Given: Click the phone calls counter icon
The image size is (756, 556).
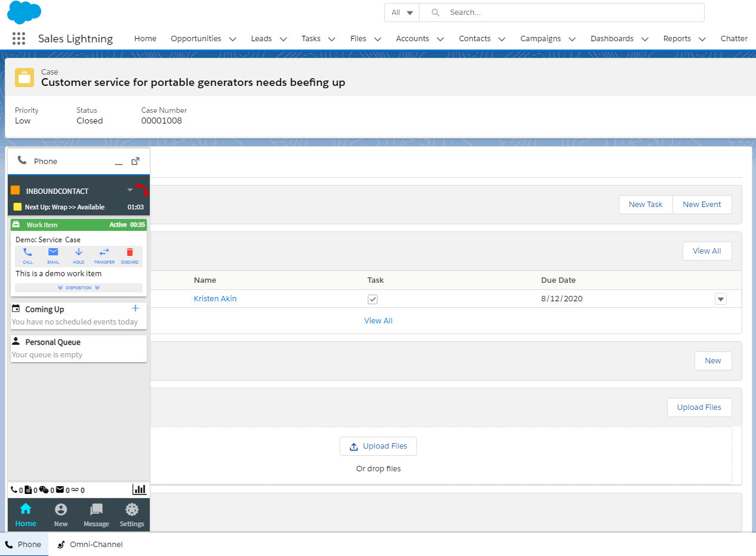Looking at the screenshot, I should pos(14,490).
